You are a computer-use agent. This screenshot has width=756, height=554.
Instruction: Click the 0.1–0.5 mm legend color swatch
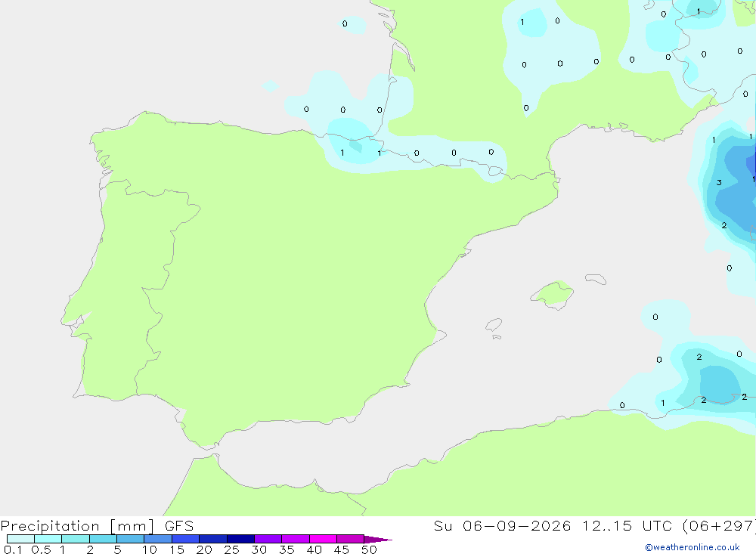pyautogui.click(x=20, y=539)
